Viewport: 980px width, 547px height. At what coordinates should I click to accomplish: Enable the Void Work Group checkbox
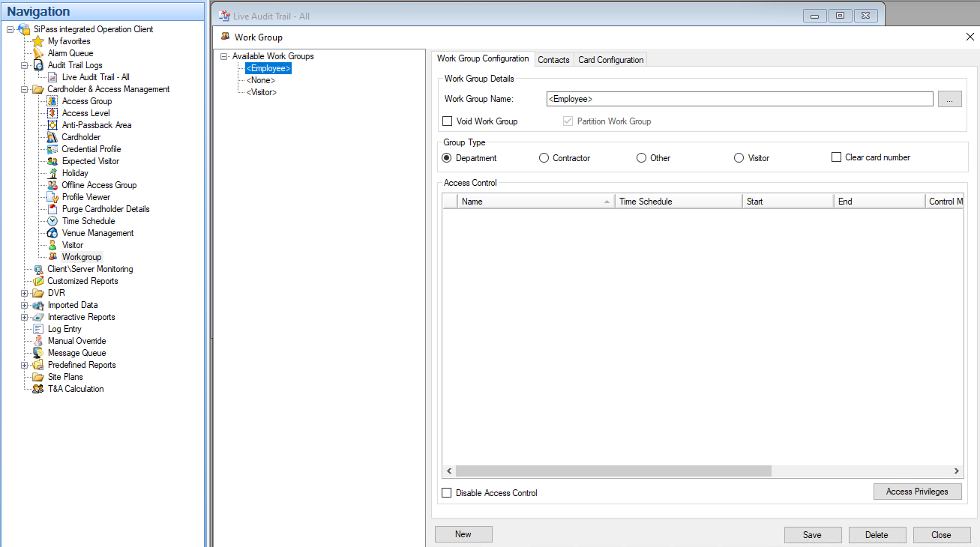(448, 121)
